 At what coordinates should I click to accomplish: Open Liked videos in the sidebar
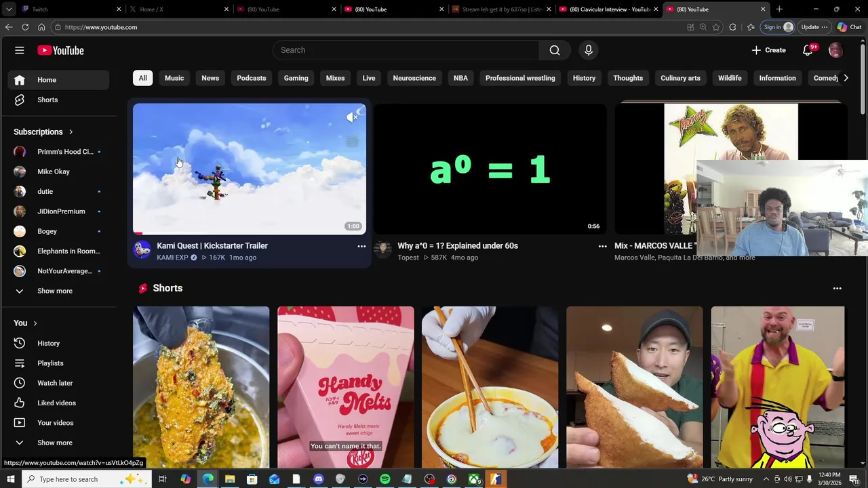pos(58,403)
